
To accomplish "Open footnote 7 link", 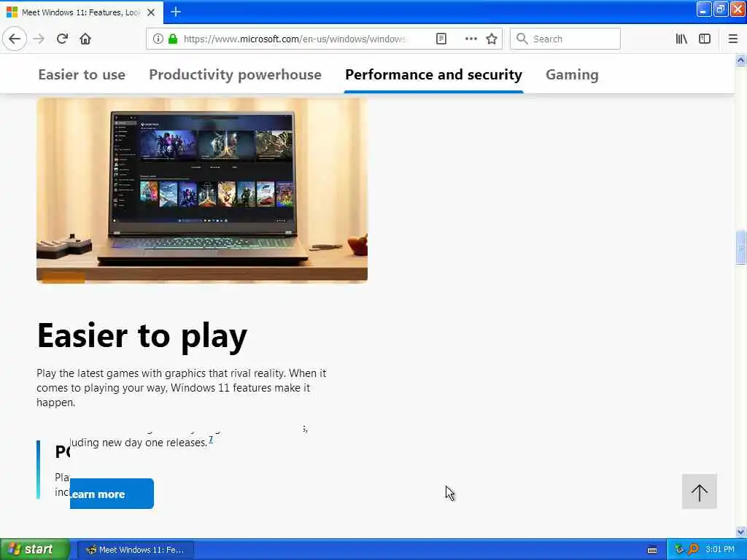I will coord(211,440).
